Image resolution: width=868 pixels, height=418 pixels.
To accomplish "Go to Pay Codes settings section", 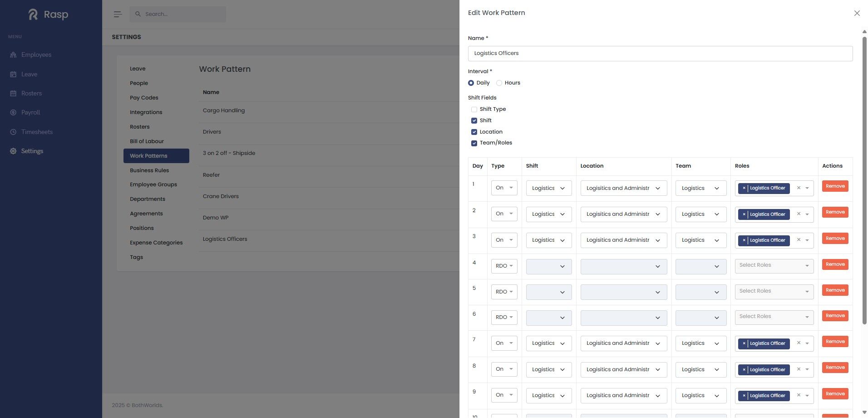I will [x=144, y=98].
